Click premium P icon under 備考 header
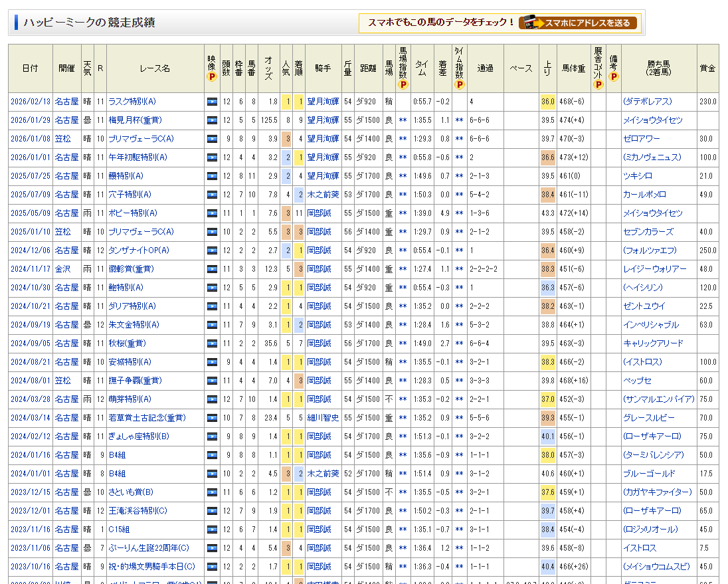Viewport: 728px width, 584px height. (x=613, y=76)
